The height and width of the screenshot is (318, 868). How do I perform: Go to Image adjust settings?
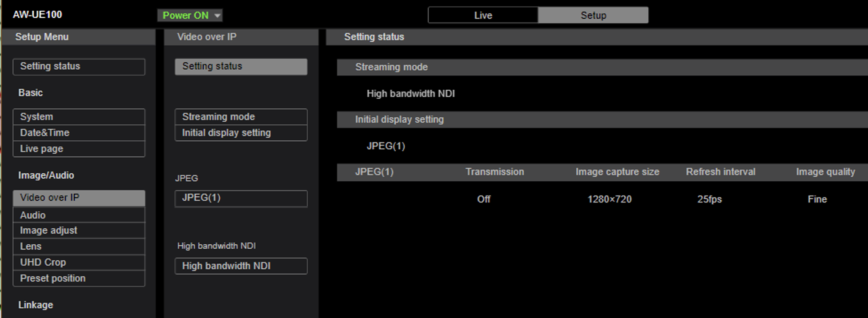click(x=79, y=231)
